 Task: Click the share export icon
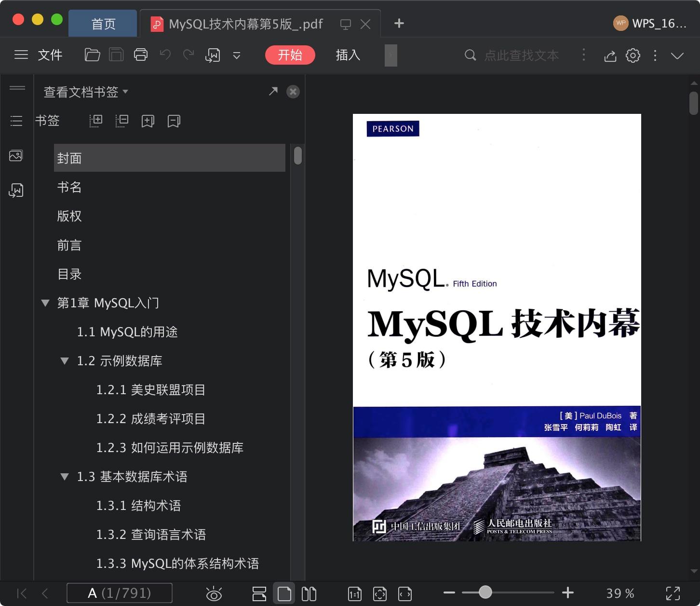(x=610, y=55)
